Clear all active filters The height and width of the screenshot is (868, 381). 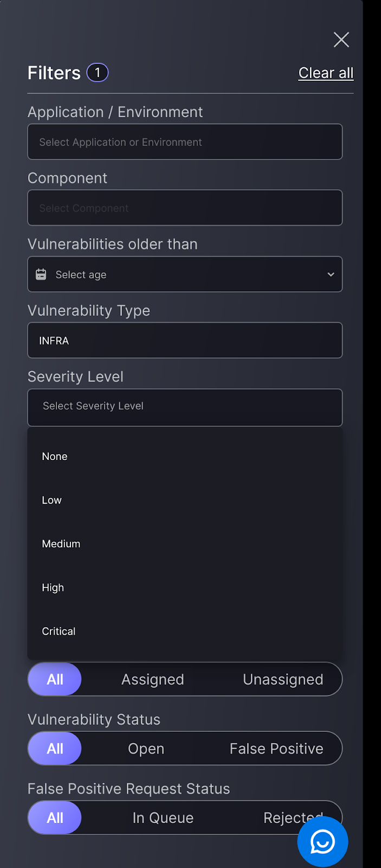tap(326, 72)
